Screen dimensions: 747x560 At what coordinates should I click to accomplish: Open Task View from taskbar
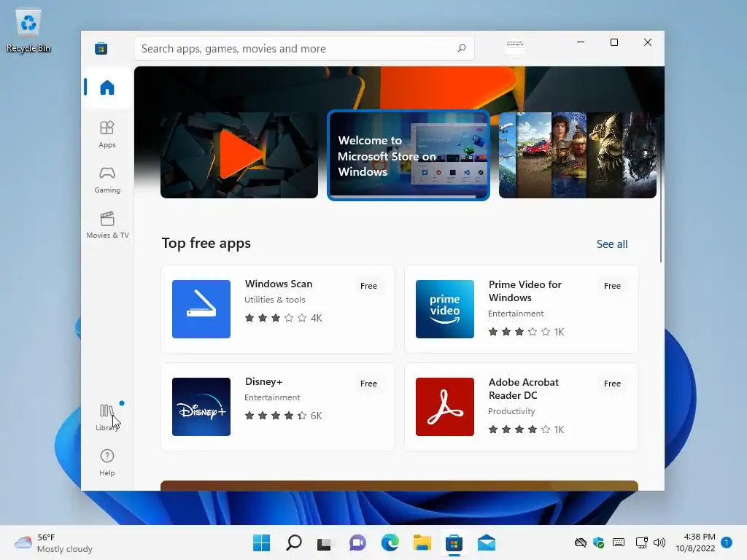[325, 542]
